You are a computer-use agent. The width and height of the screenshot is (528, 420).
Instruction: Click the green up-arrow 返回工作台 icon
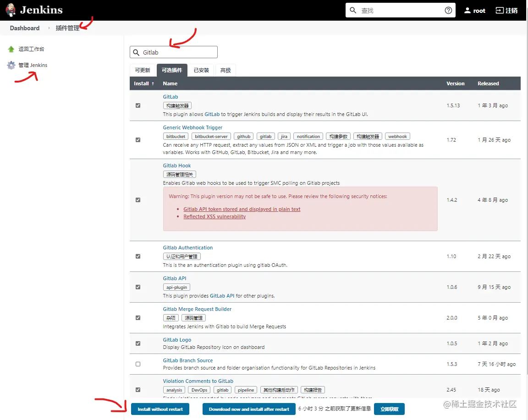pyautogui.click(x=11, y=49)
